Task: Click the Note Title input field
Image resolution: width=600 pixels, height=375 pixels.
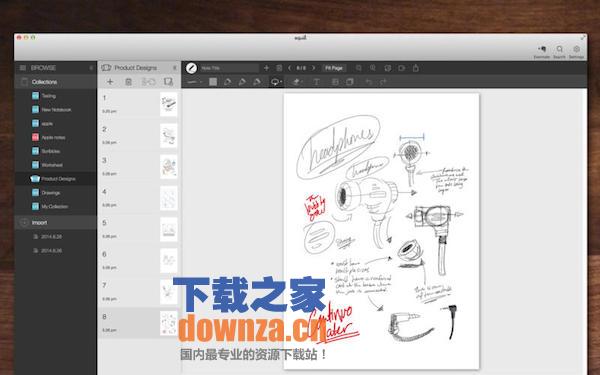Action: (229, 68)
